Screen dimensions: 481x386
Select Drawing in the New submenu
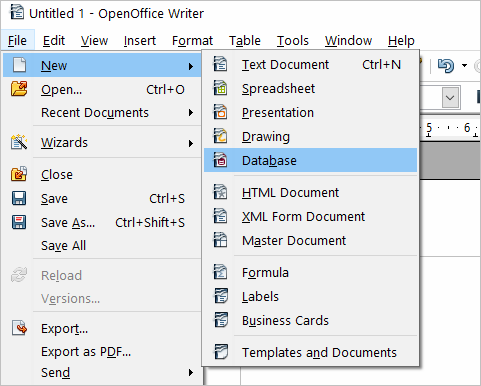pyautogui.click(x=310, y=136)
